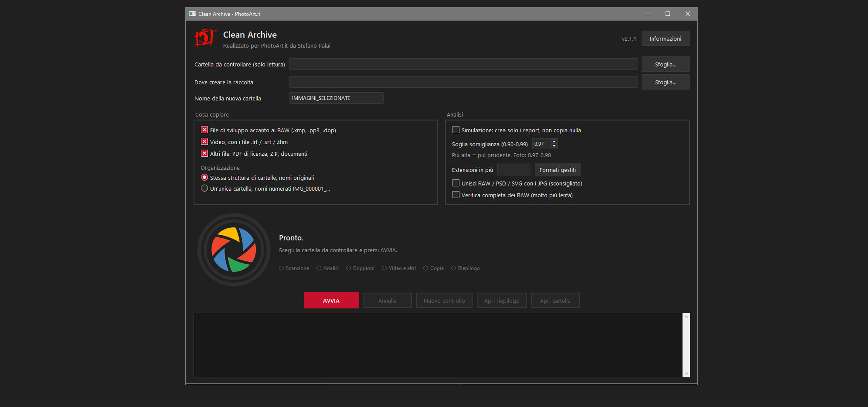This screenshot has width=868, height=407.
Task: Click the Scansione step indicator
Action: point(294,268)
